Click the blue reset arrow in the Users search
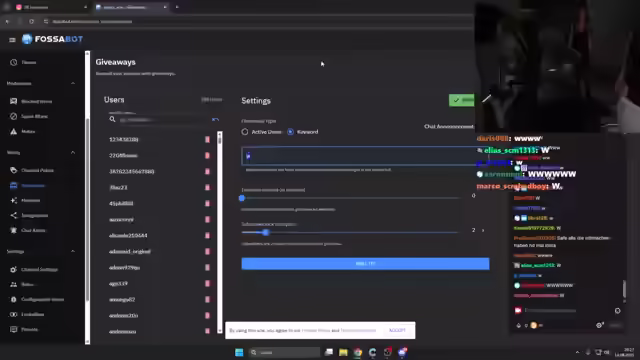 pyautogui.click(x=216, y=120)
